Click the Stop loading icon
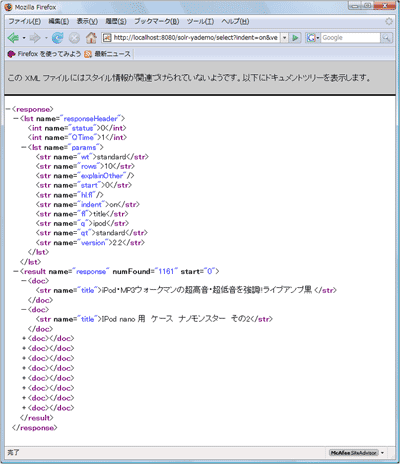This screenshot has height=464, width=400. tap(74, 38)
